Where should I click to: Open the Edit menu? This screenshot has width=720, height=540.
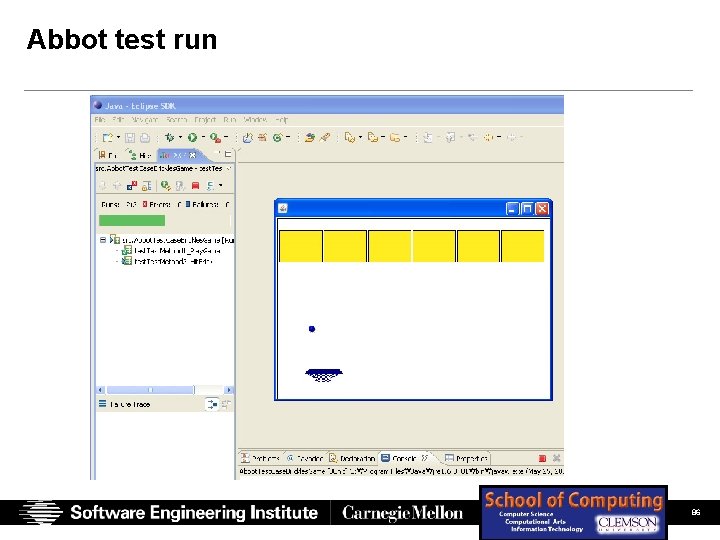pyautogui.click(x=118, y=120)
